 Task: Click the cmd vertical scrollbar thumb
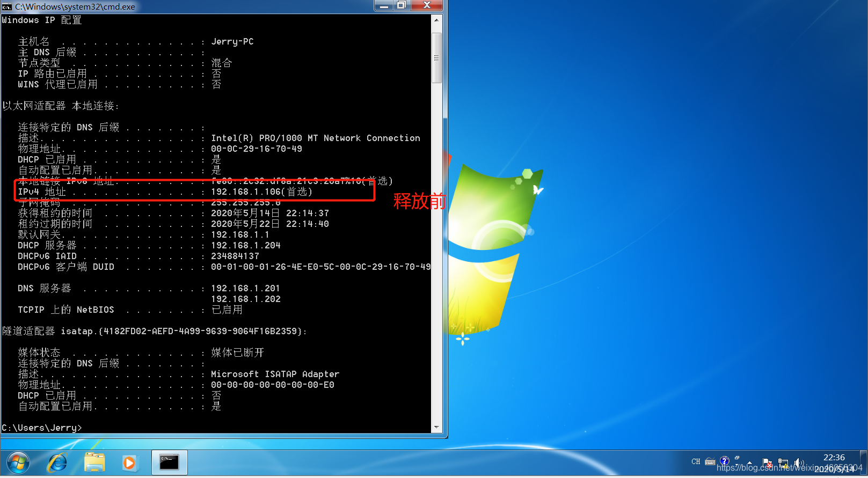(436, 58)
